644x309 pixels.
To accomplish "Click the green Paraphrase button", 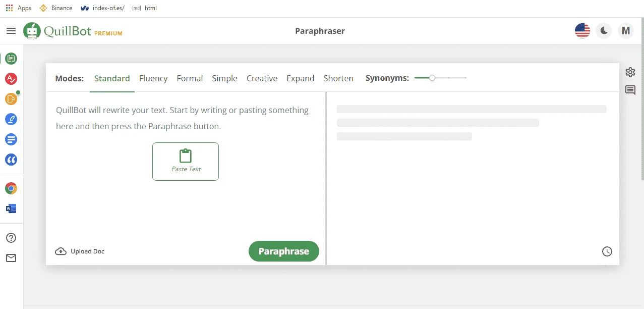I will click(284, 251).
